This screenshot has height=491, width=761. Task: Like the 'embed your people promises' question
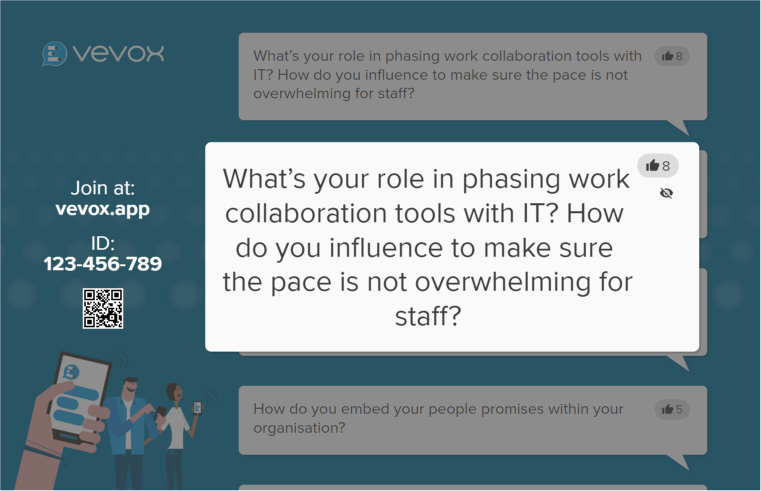[x=671, y=409]
